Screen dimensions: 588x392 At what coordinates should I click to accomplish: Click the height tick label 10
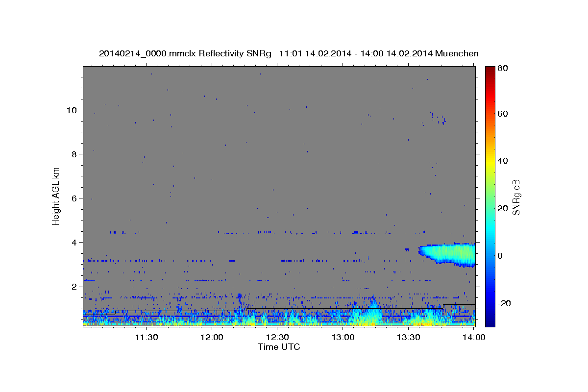click(72, 110)
